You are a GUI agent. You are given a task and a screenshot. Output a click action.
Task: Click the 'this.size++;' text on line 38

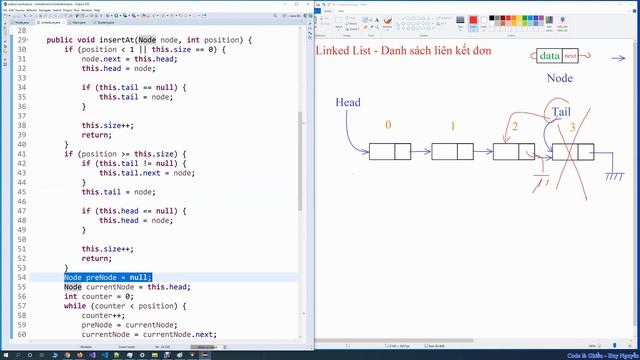(x=108, y=125)
